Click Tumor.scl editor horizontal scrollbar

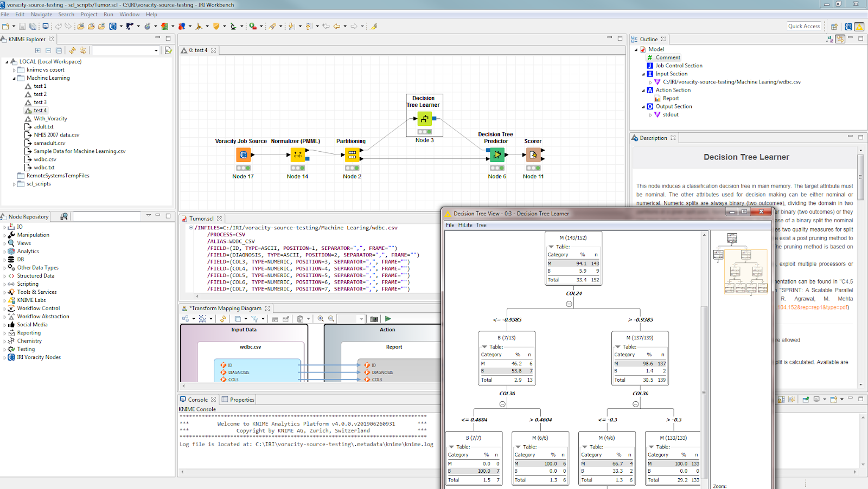pos(317,296)
